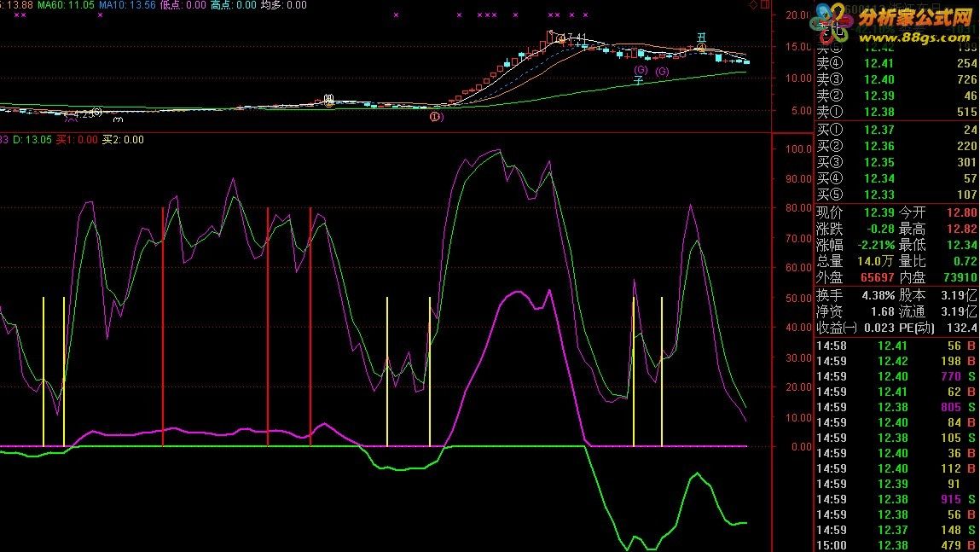The height and width of the screenshot is (552, 980).
Task: Click the 100.0 label on the indicator axis
Action: tap(798, 148)
